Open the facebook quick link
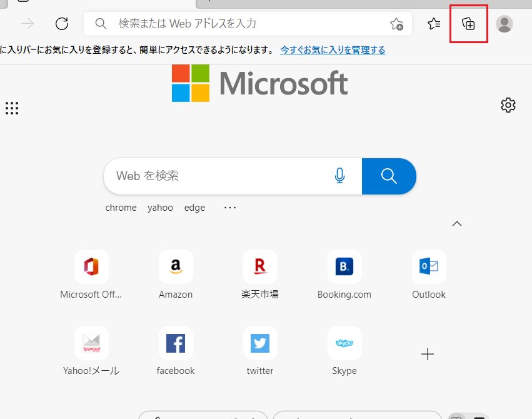Viewport: 532px width, 419px height. (176, 351)
